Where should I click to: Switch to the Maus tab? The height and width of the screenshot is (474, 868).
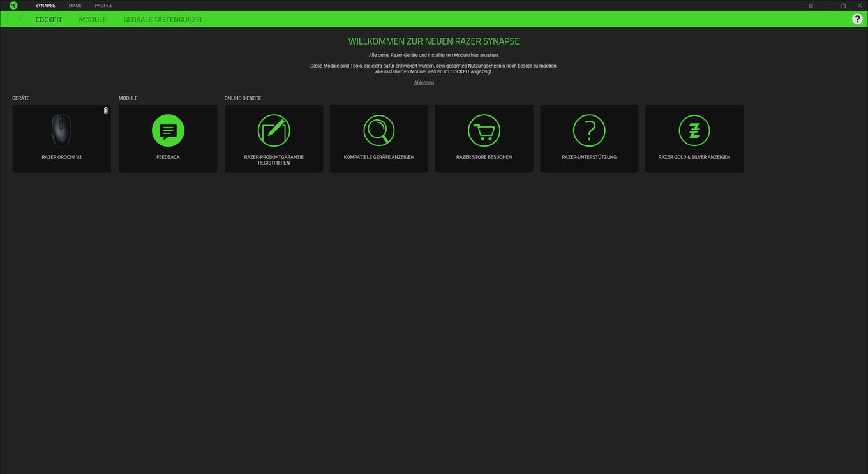[75, 6]
